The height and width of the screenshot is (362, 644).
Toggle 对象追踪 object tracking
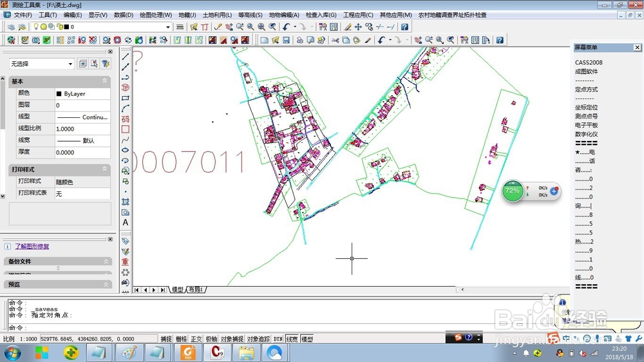(x=258, y=339)
